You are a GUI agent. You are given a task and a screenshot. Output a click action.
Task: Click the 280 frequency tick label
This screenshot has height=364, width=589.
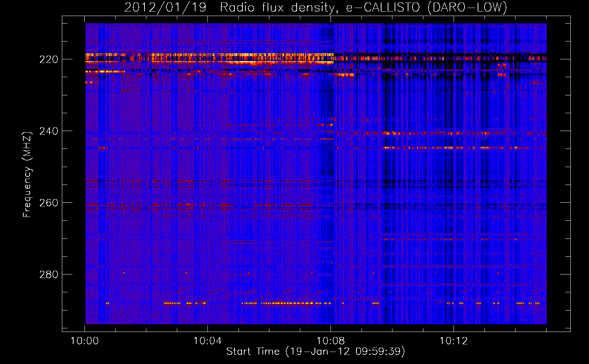[x=48, y=274]
